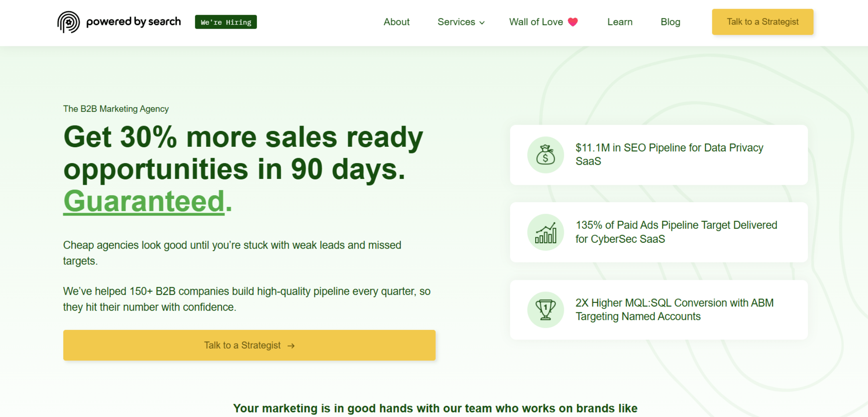
Task: Open 2X Higher MQL:SQL Conversion case study
Action: click(659, 310)
